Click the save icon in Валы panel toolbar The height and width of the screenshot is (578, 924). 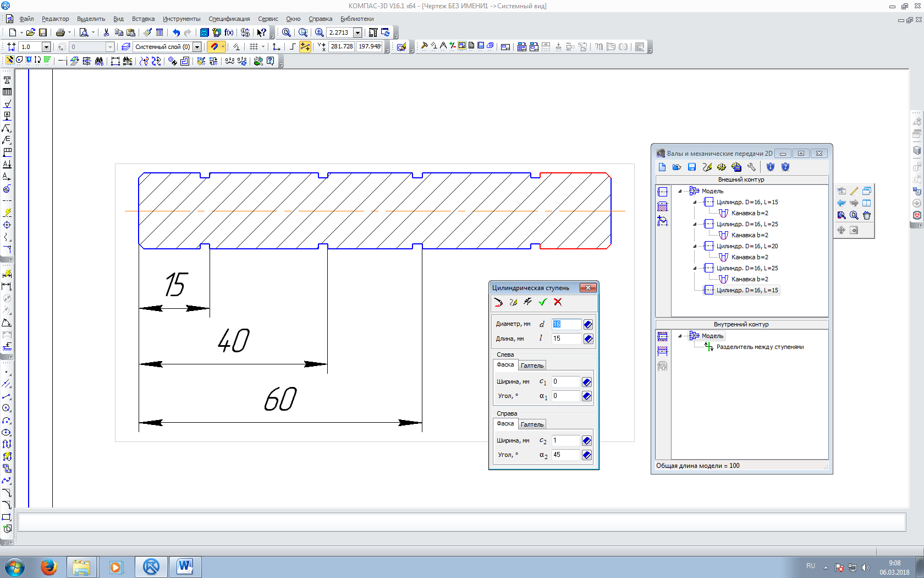coord(692,167)
